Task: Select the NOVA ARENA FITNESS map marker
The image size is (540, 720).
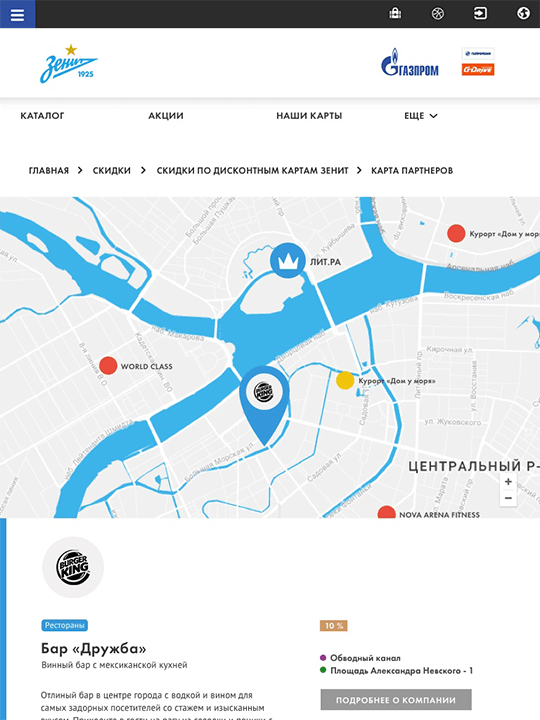Action: (387, 512)
